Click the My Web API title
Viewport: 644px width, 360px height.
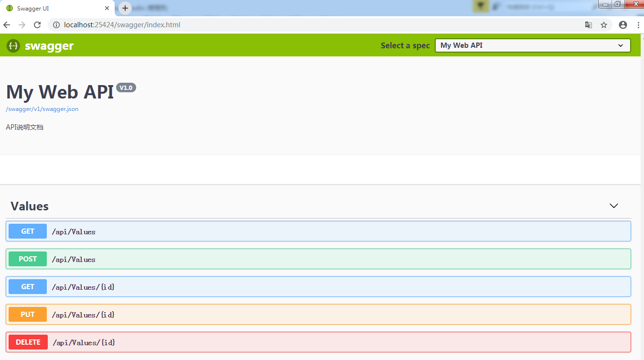point(60,92)
